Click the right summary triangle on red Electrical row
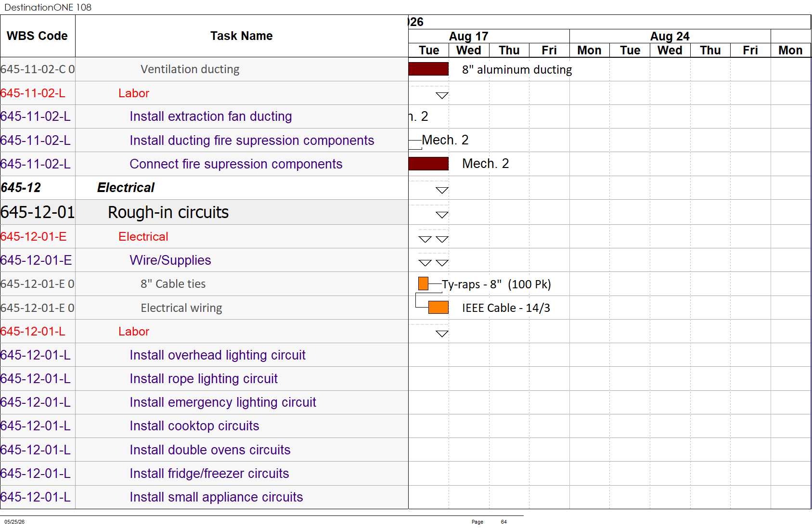812x528 pixels. point(442,239)
